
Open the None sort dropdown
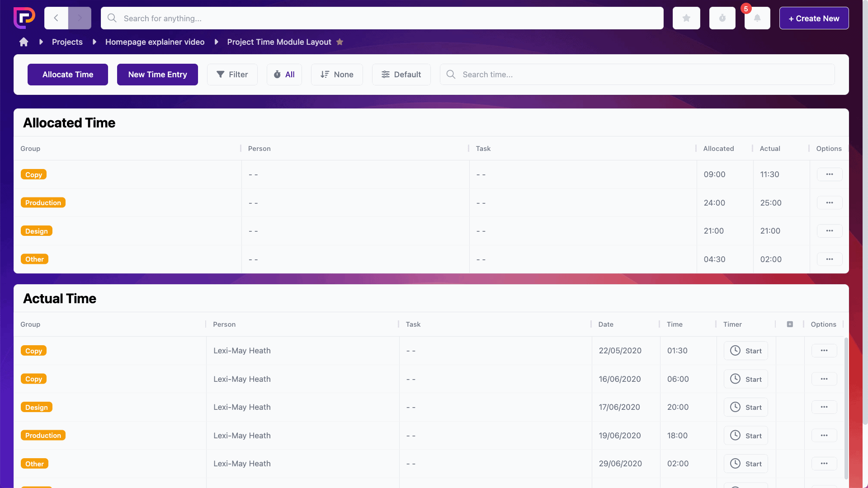pyautogui.click(x=337, y=75)
